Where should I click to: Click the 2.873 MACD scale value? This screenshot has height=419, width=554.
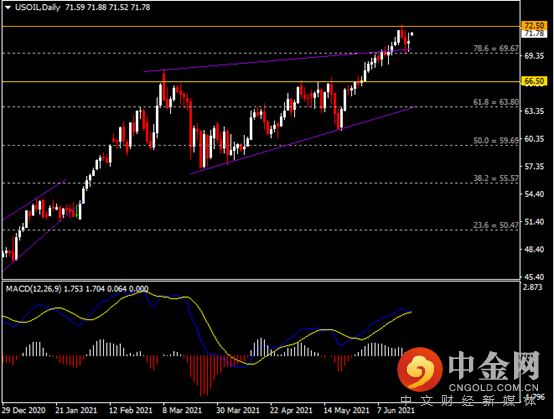click(532, 287)
